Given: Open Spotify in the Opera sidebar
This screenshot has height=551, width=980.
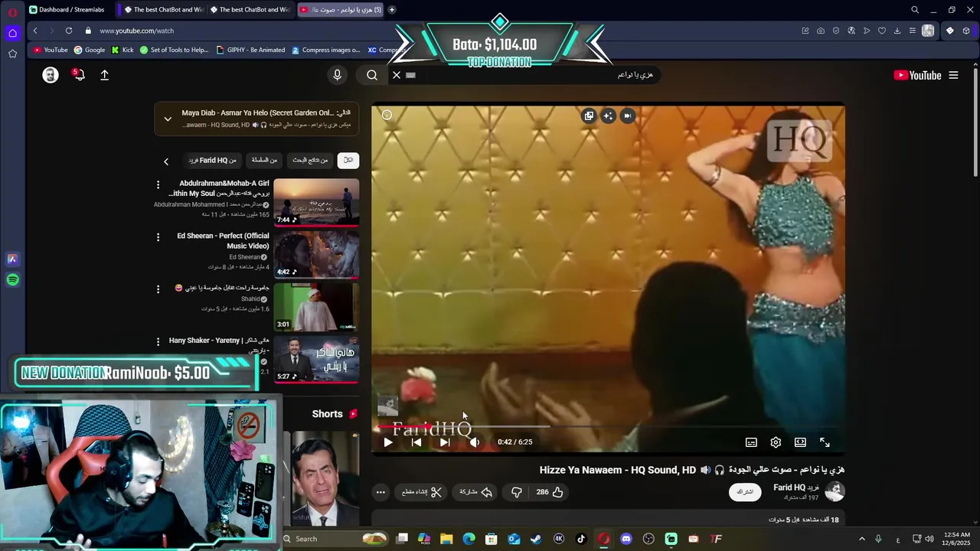Looking at the screenshot, I should [12, 280].
